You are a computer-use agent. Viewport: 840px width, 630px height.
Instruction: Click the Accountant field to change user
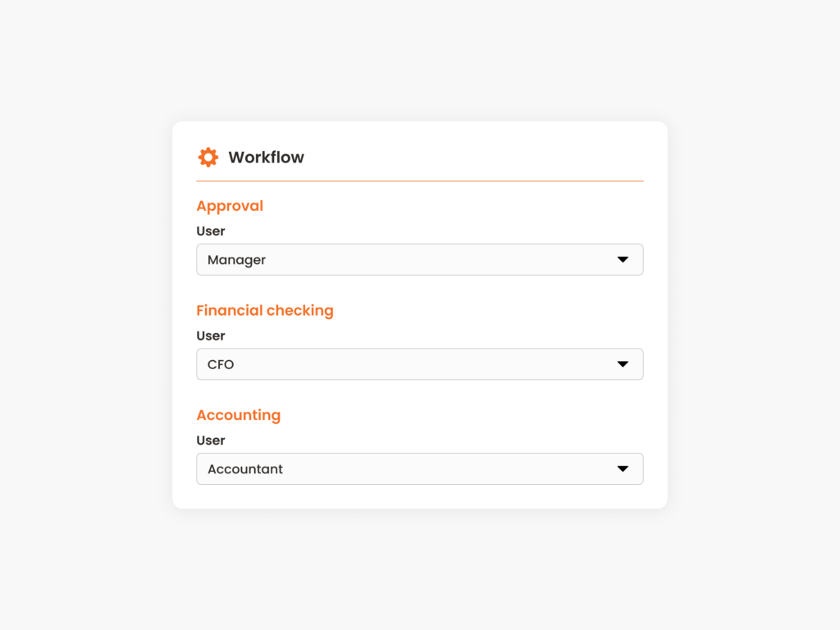(x=369, y=468)
